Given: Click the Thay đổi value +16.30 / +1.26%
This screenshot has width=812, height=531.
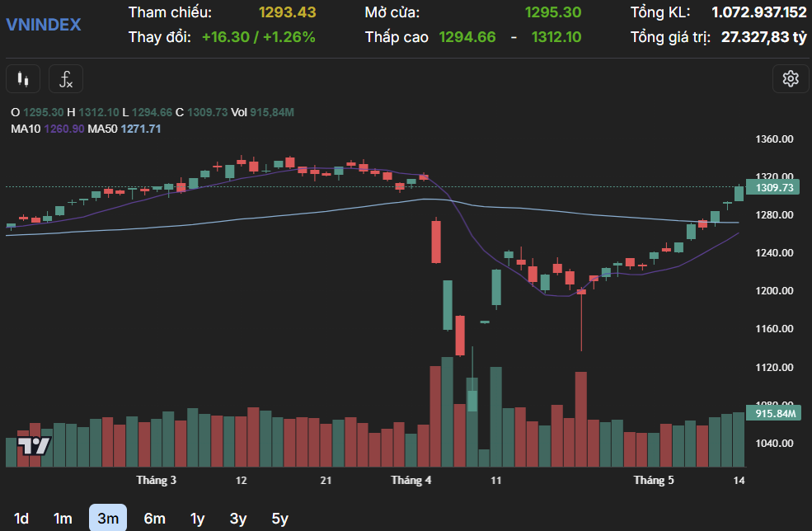Looking at the screenshot, I should [x=258, y=37].
